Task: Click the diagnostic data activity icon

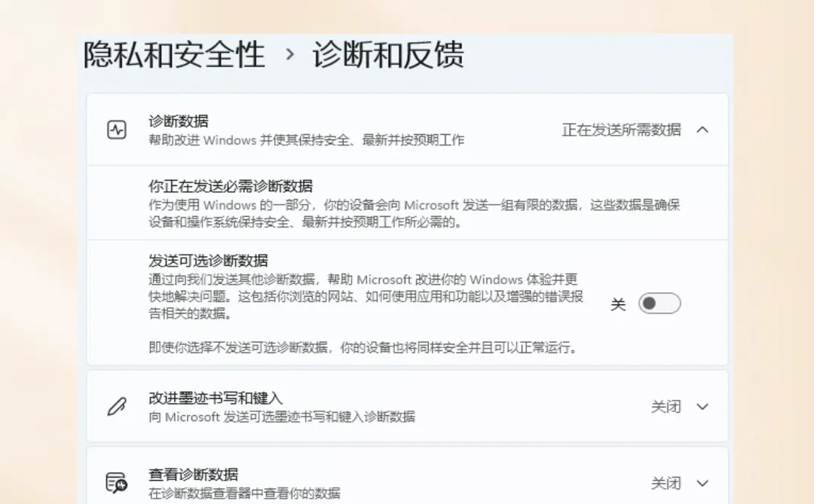Action: pos(115,129)
